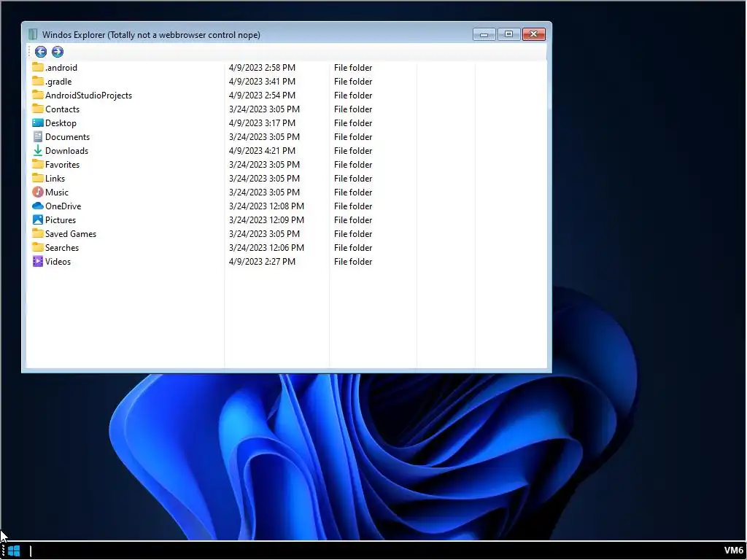Select the '.gradle' file name
This screenshot has height=560, width=747.
pyautogui.click(x=58, y=82)
